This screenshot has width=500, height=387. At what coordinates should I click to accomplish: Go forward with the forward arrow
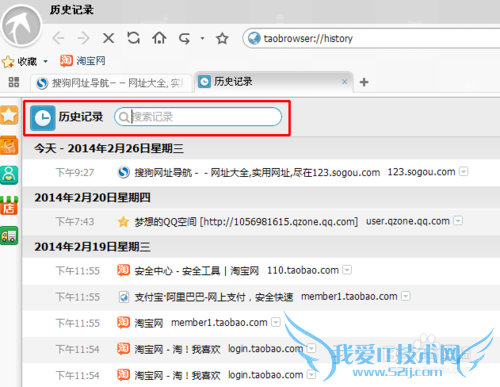coord(83,38)
